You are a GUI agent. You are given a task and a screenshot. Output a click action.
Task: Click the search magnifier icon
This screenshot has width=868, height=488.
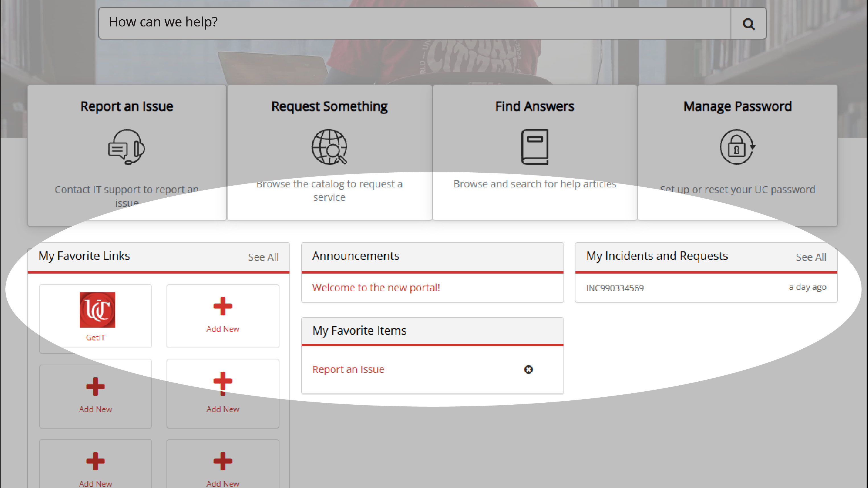pyautogui.click(x=748, y=23)
